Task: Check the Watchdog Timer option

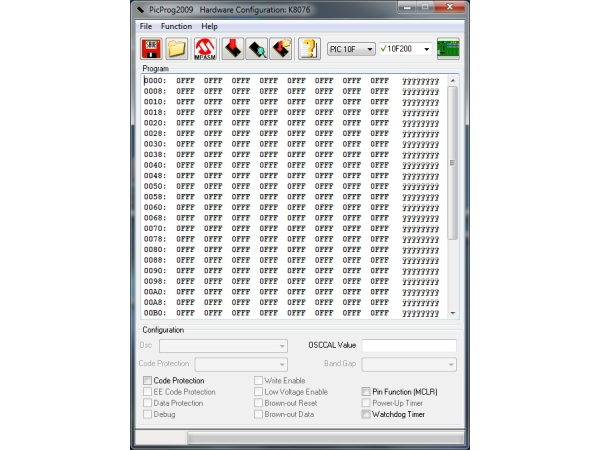Action: 366,414
